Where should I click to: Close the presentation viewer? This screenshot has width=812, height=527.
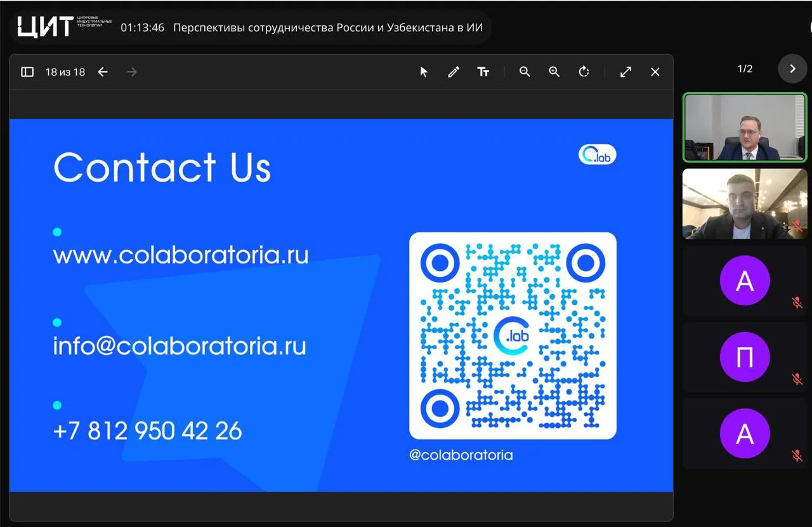coord(655,72)
